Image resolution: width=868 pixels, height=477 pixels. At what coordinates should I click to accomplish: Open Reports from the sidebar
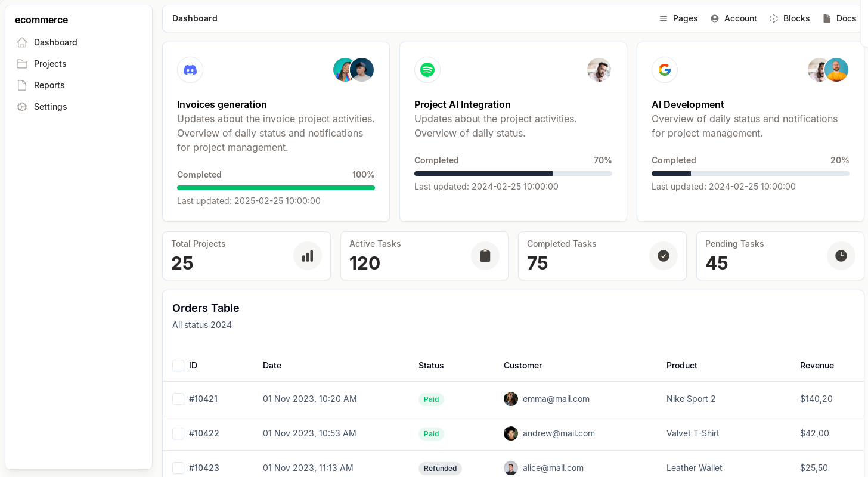coord(49,85)
